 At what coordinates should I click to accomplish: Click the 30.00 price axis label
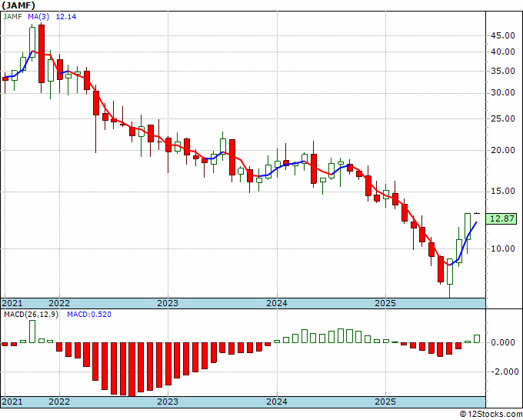coord(503,92)
